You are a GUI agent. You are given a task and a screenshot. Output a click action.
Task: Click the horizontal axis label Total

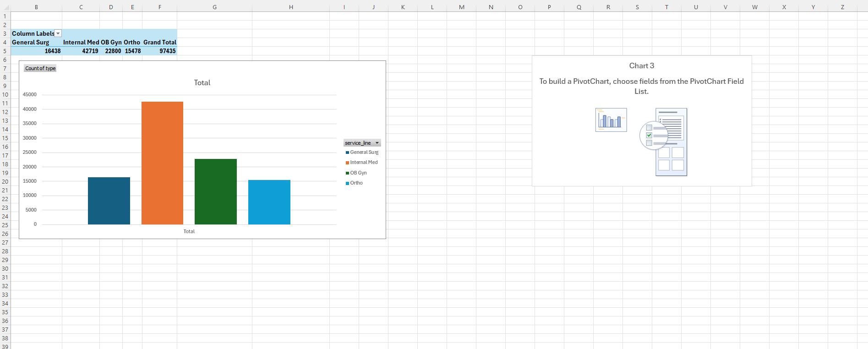tap(189, 231)
